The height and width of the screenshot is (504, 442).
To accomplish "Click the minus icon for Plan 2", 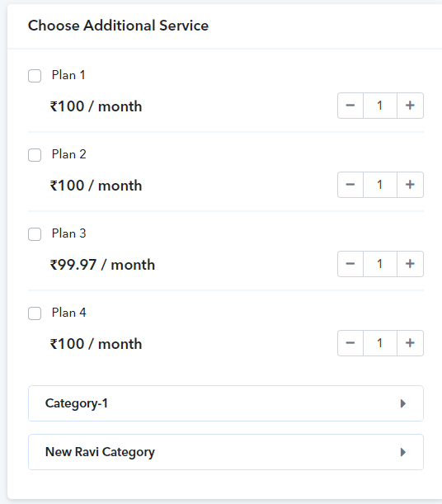I will click(350, 185).
